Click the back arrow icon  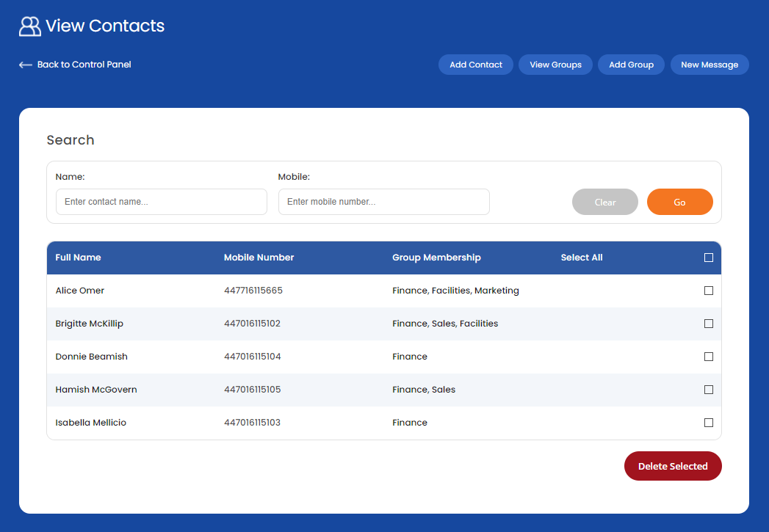coord(26,65)
